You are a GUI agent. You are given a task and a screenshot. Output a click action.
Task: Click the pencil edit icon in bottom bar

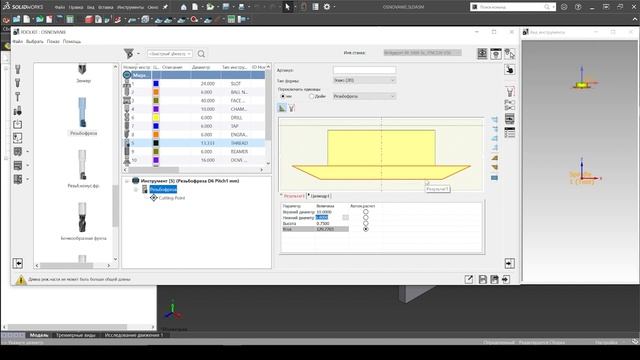[x=469, y=279]
